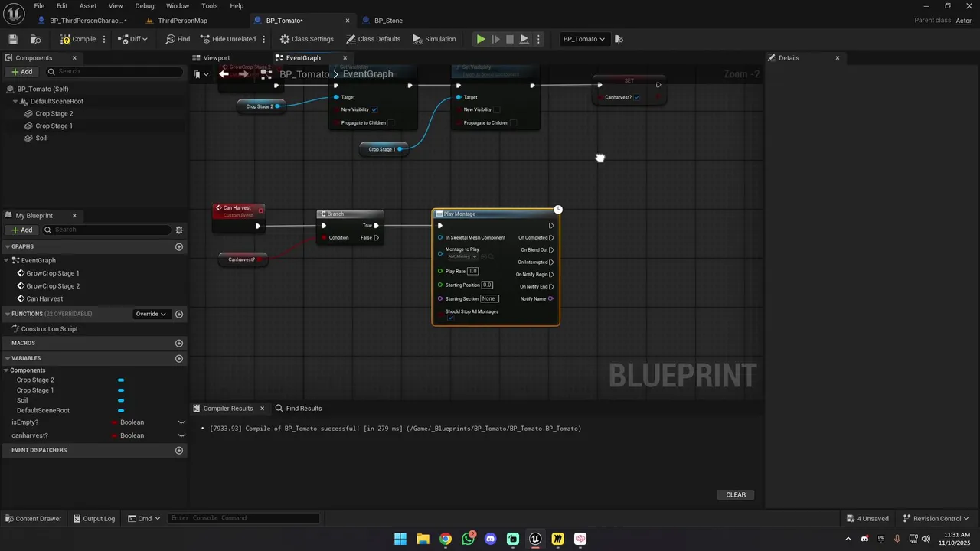This screenshot has height=551, width=980.
Task: Open the Debug menu
Action: (x=145, y=5)
